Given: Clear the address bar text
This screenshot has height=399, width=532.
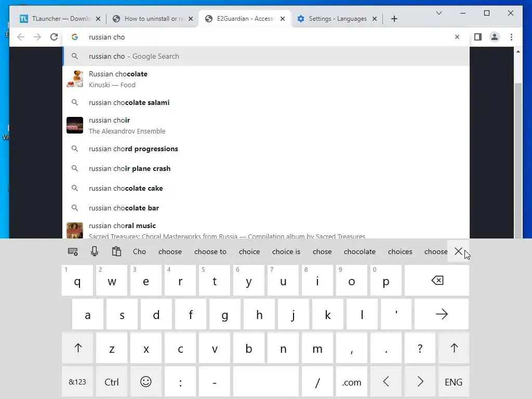Looking at the screenshot, I should 457,37.
